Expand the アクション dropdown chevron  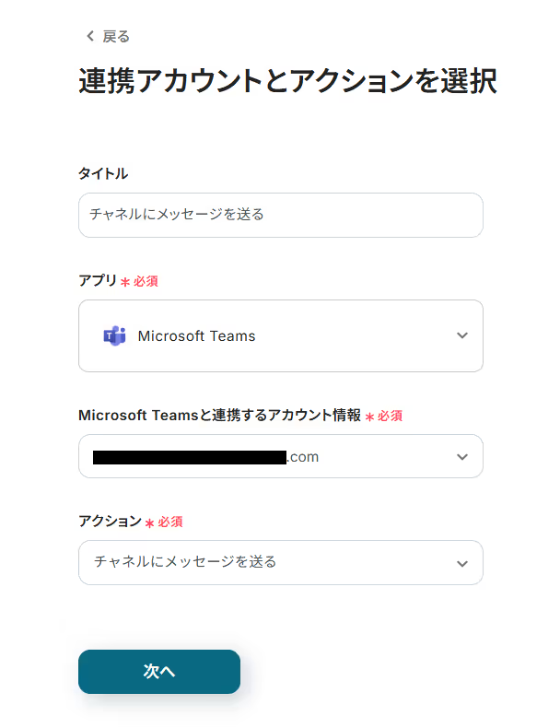coord(462,564)
